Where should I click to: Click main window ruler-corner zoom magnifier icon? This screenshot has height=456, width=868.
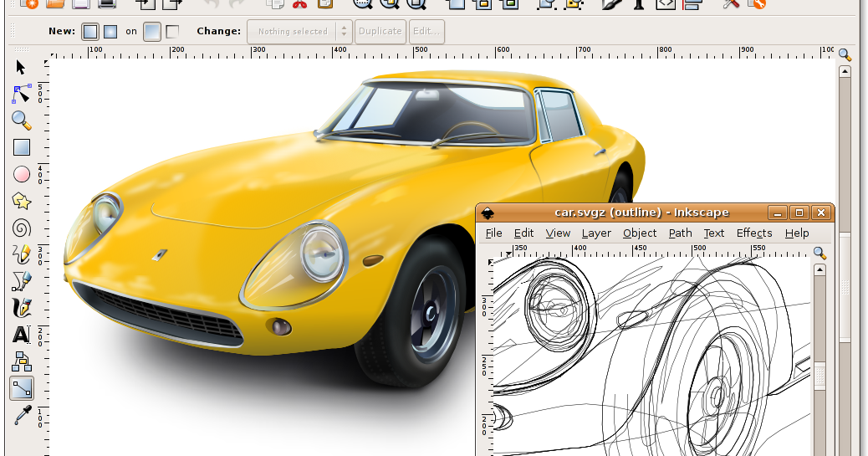(x=845, y=54)
